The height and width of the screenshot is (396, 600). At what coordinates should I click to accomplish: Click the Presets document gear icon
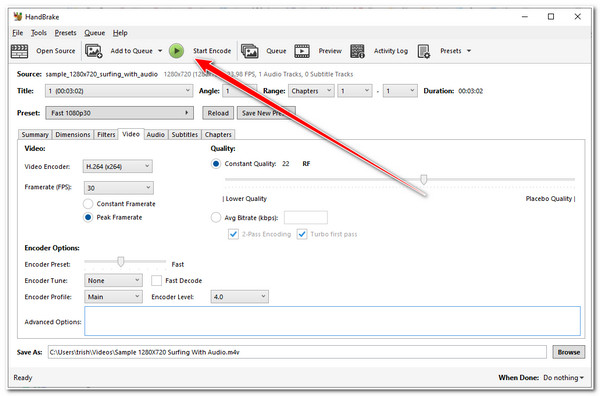pos(424,51)
